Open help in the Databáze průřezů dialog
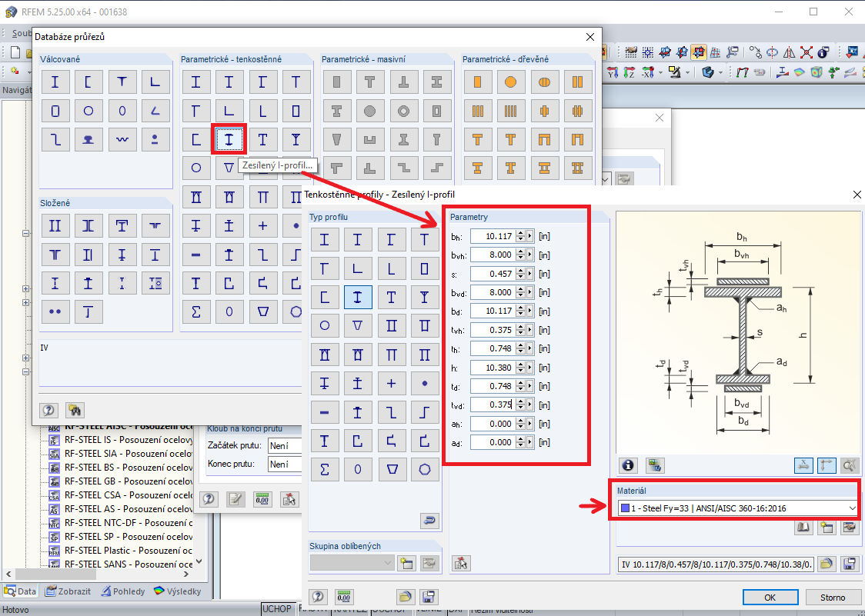 coord(48,410)
